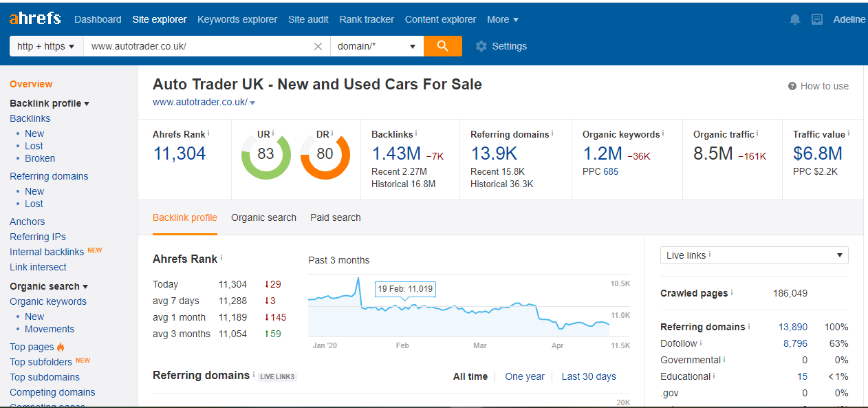
Task: Switch to the Paid search tab
Action: (336, 217)
